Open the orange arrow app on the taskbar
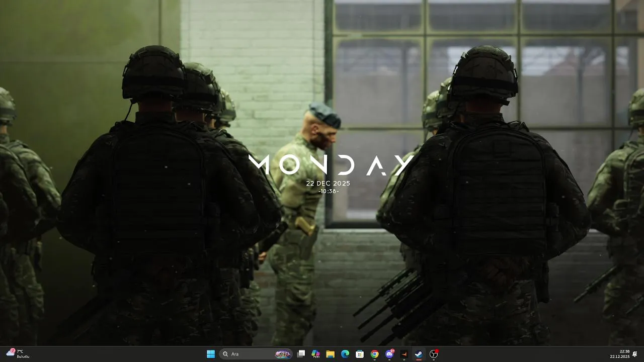The image size is (644, 362). [x=404, y=354]
